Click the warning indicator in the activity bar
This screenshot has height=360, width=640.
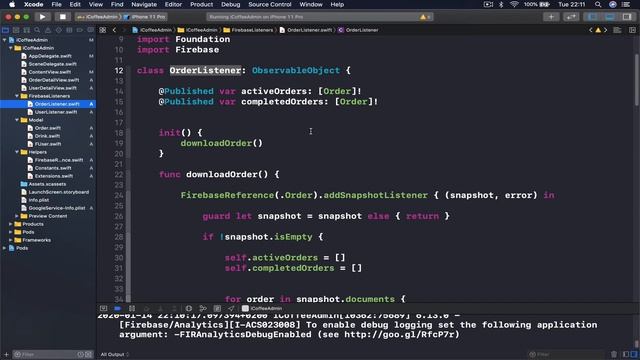click(424, 17)
